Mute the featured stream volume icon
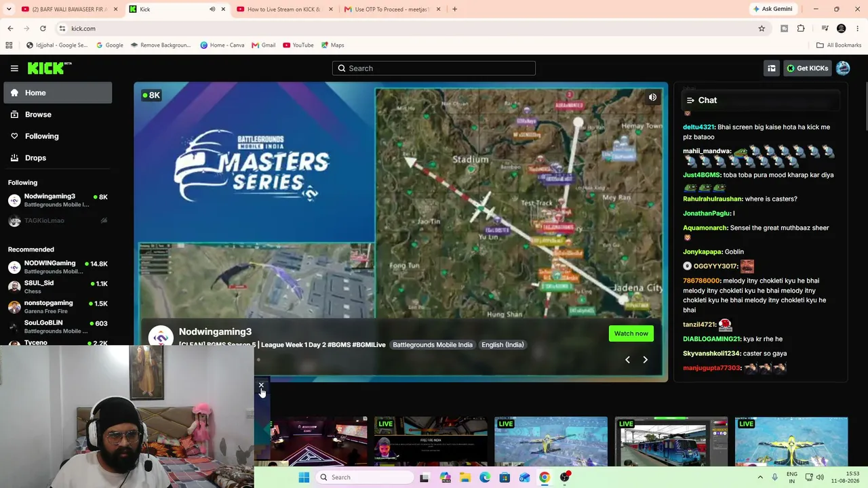Screen dimensions: 868x488 click(x=652, y=97)
